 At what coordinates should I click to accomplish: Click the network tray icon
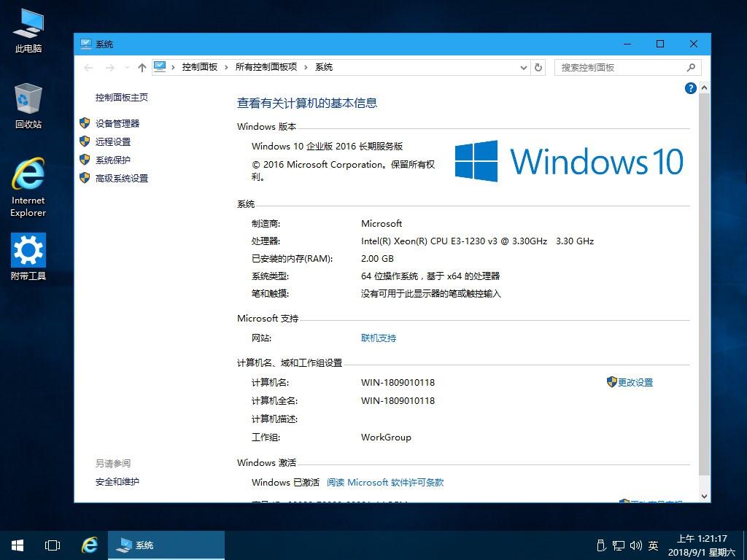click(x=619, y=545)
